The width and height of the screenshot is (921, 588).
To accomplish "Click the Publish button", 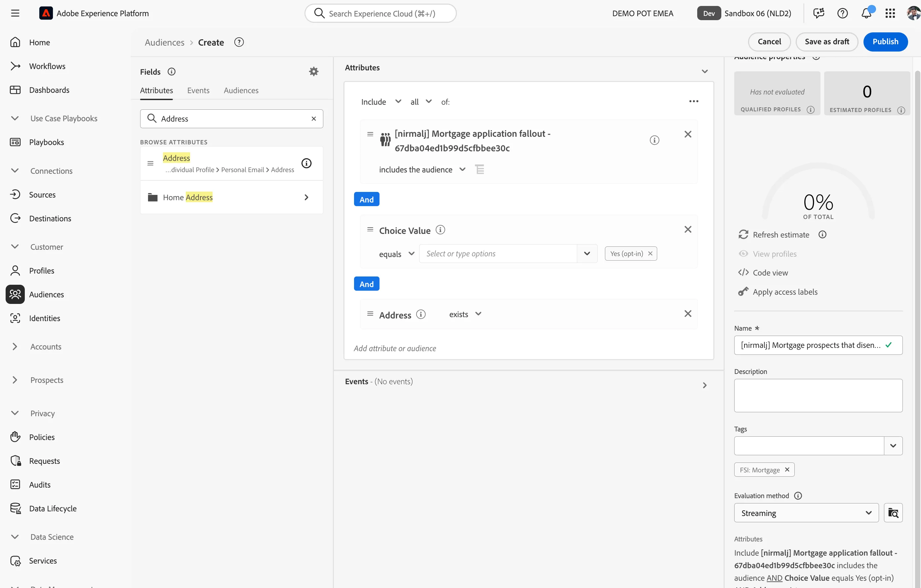I will click(x=885, y=42).
